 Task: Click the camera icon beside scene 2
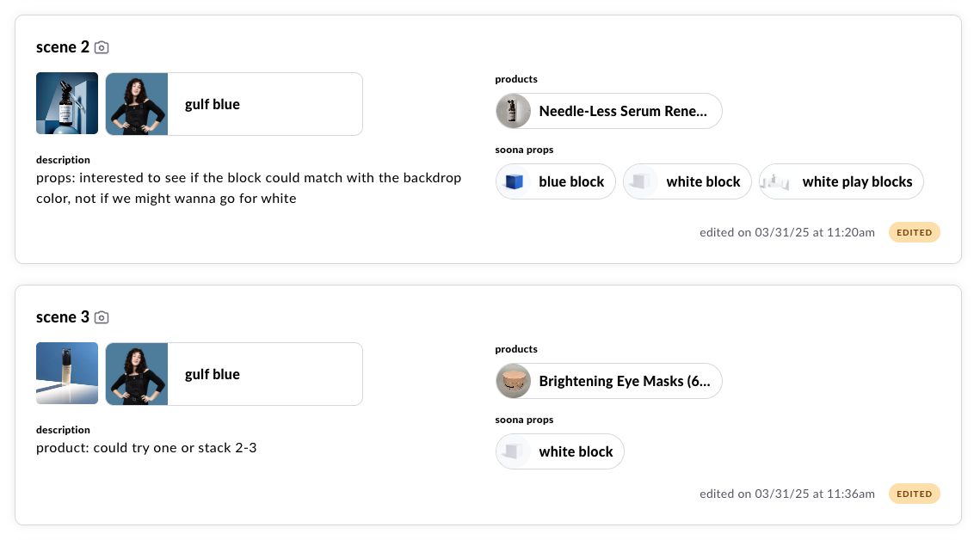point(102,47)
